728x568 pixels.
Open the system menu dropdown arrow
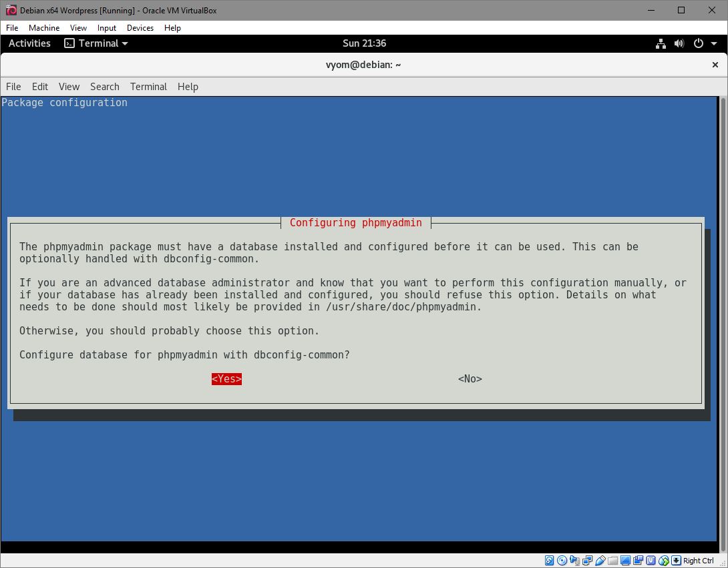tap(714, 43)
